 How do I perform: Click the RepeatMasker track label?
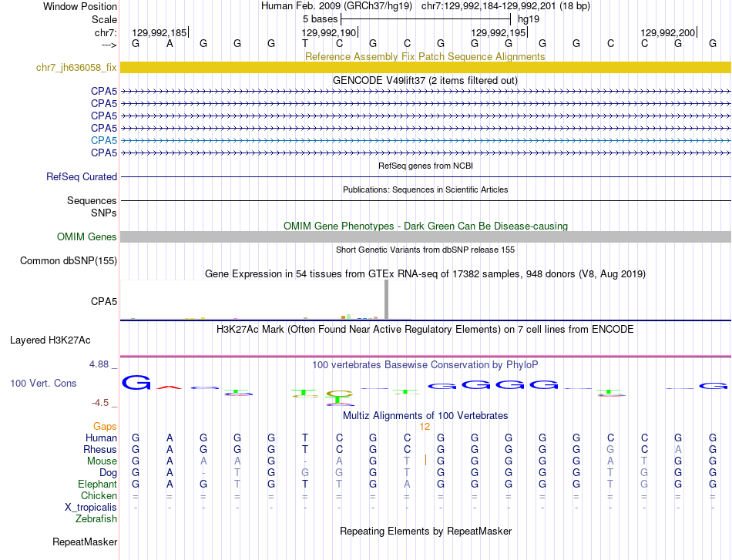pyautogui.click(x=85, y=542)
